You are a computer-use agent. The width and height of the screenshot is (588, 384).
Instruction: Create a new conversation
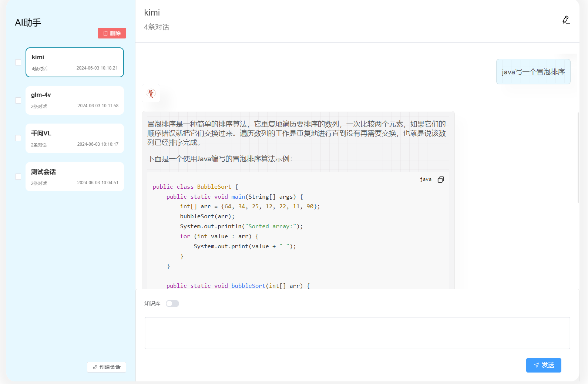point(107,367)
